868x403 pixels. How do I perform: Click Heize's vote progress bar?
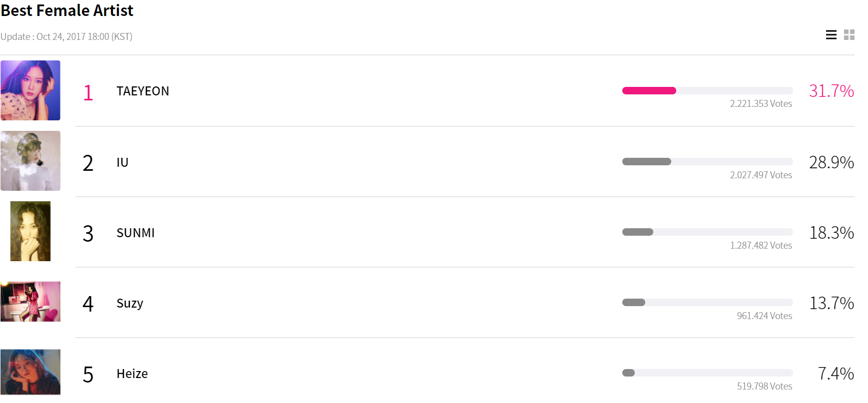707,373
